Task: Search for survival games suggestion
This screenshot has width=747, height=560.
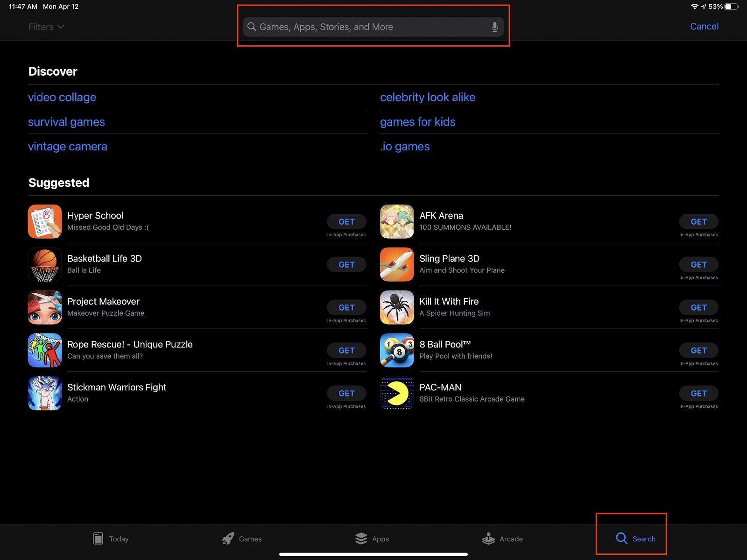Action: 66,122
